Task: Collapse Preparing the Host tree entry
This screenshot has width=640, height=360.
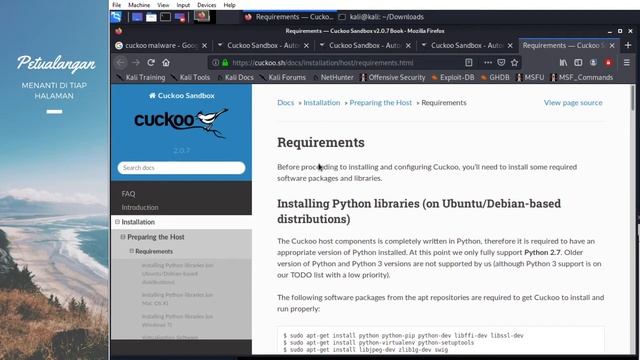Action: point(123,237)
